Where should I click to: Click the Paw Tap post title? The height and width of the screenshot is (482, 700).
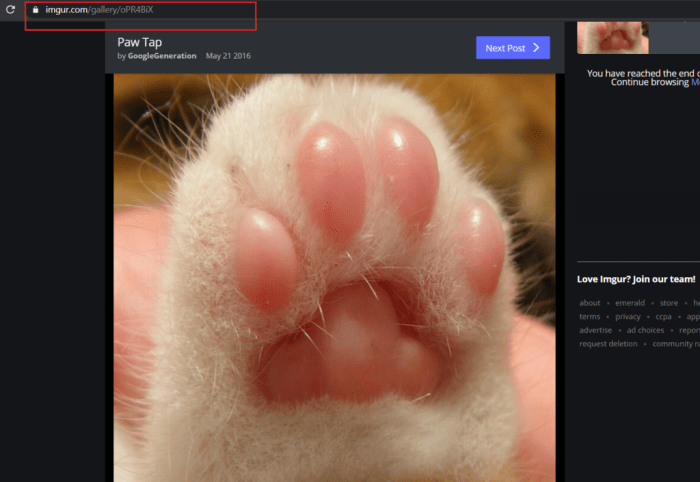point(140,42)
